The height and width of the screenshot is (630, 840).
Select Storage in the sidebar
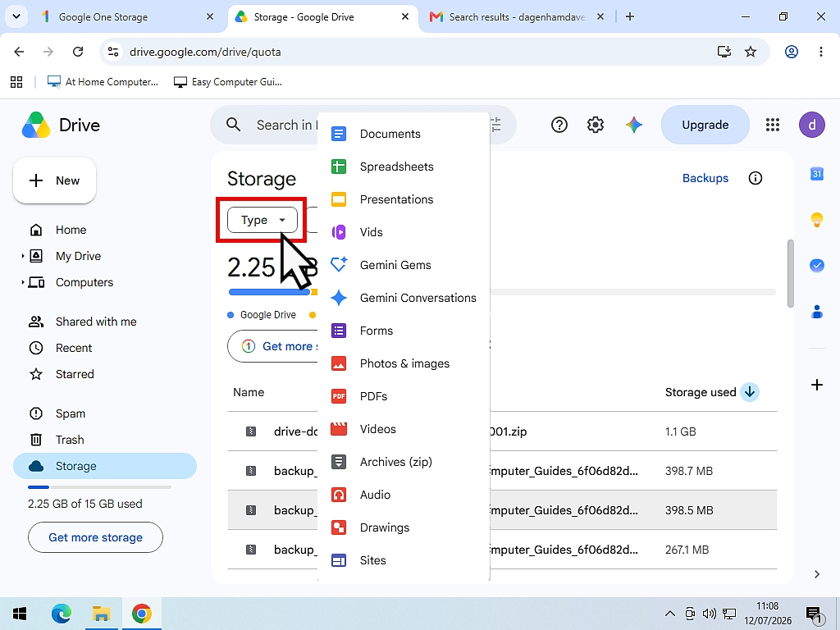click(105, 466)
